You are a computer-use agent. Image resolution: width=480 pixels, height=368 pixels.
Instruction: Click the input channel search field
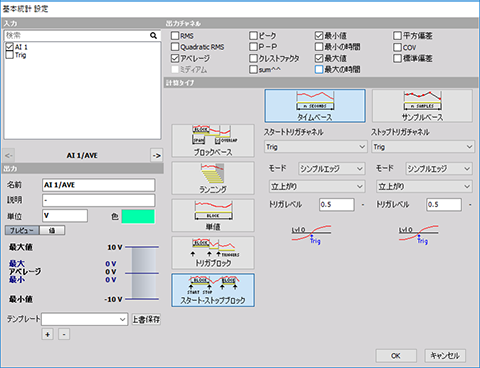pyautogui.click(x=77, y=35)
